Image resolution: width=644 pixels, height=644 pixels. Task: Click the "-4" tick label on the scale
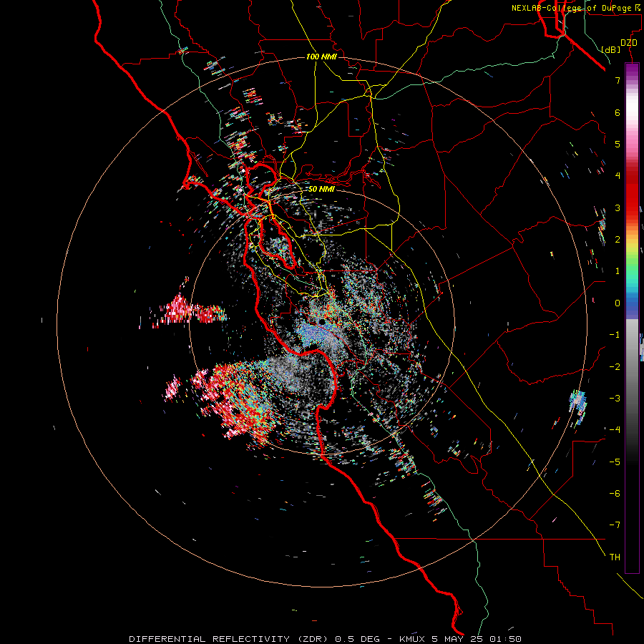[615, 429]
